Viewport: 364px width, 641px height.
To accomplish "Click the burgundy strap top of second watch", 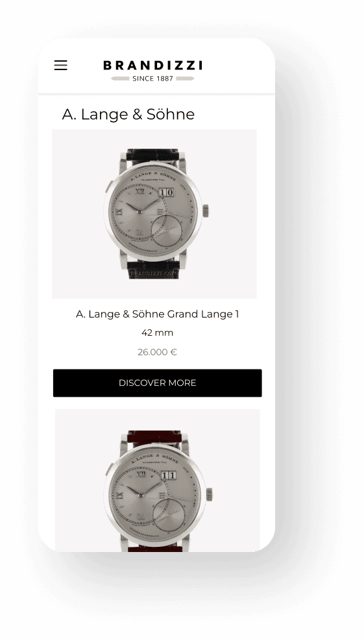I will [154, 439].
